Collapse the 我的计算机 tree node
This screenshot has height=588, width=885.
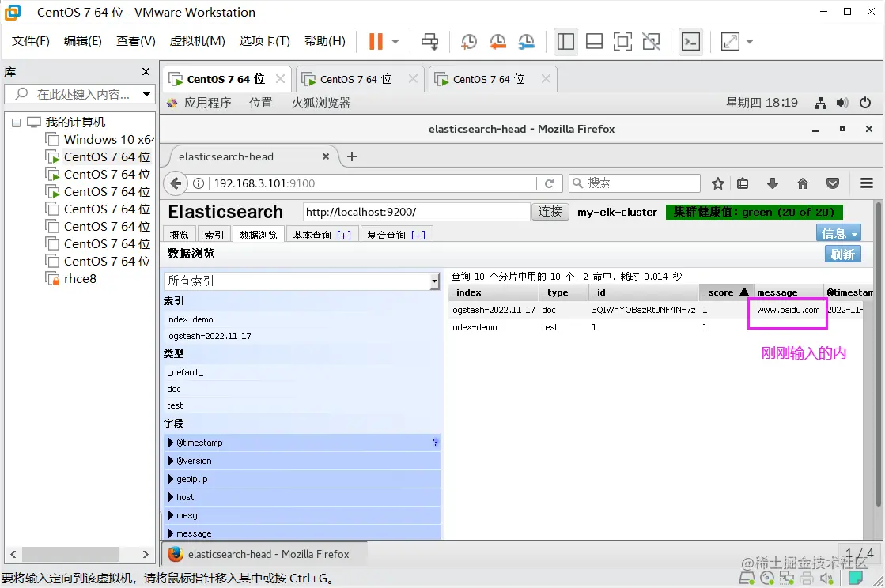click(16, 122)
